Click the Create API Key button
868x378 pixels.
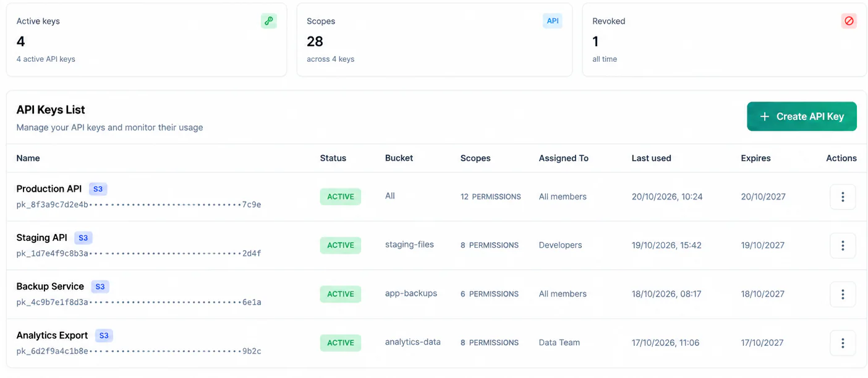[x=802, y=116]
